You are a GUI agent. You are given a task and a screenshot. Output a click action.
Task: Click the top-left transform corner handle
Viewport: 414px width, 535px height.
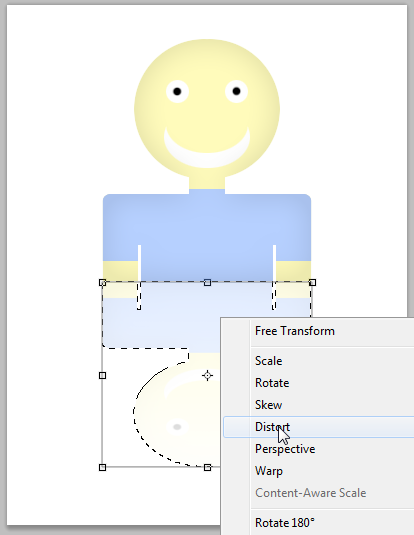click(102, 283)
